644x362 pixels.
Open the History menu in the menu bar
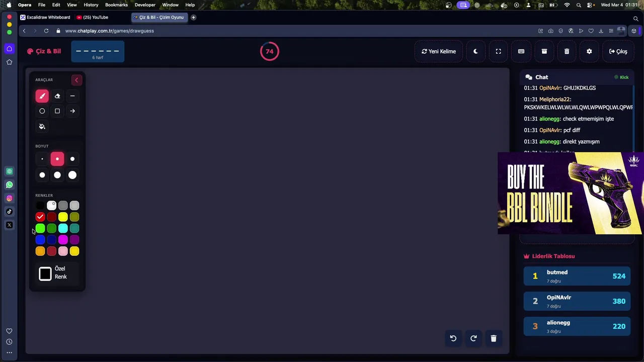click(x=91, y=5)
